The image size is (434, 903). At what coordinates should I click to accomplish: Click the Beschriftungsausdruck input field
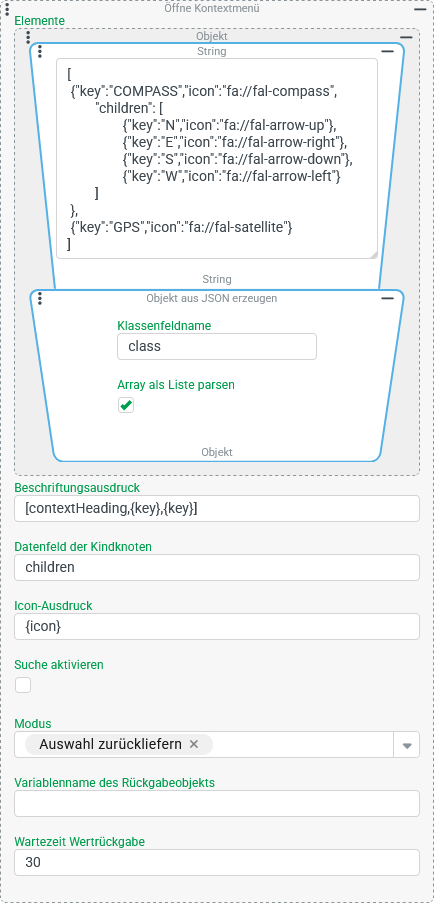coord(217,509)
